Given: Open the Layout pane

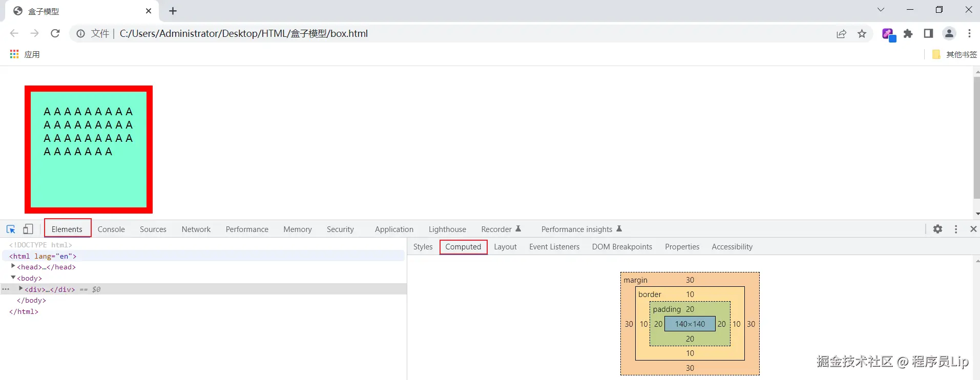Looking at the screenshot, I should pyautogui.click(x=505, y=246).
